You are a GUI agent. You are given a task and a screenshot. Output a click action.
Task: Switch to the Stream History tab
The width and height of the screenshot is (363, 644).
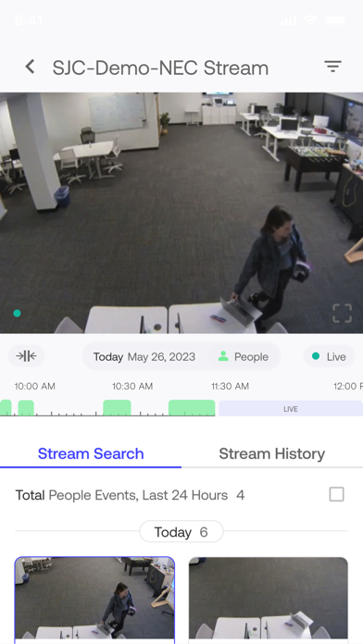(x=271, y=453)
